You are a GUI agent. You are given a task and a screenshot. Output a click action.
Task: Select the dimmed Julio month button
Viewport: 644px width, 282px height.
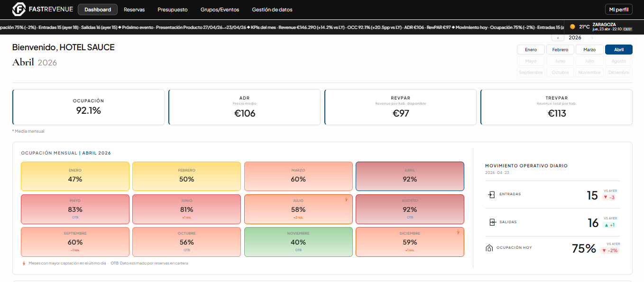point(589,61)
